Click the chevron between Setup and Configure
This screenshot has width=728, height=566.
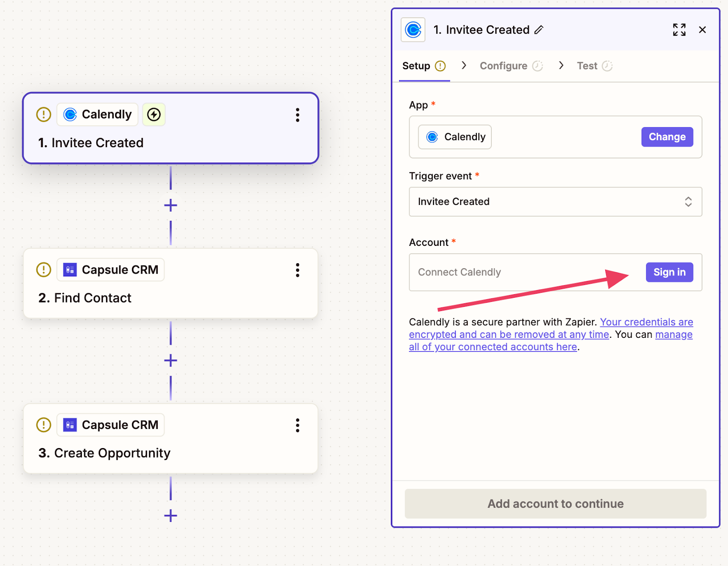(x=464, y=66)
